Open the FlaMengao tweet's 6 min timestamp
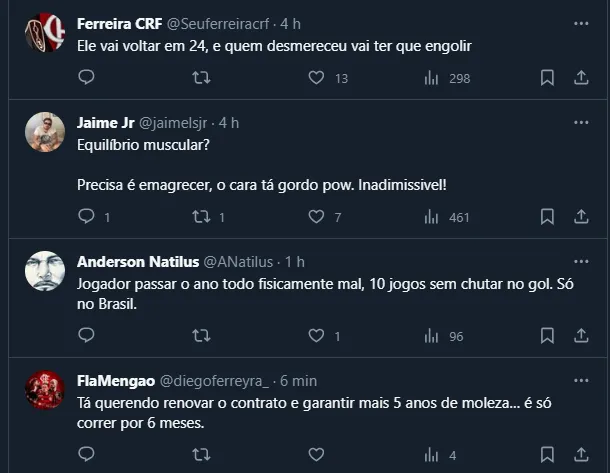Screen dimensions: 610x473 [x=299, y=381]
